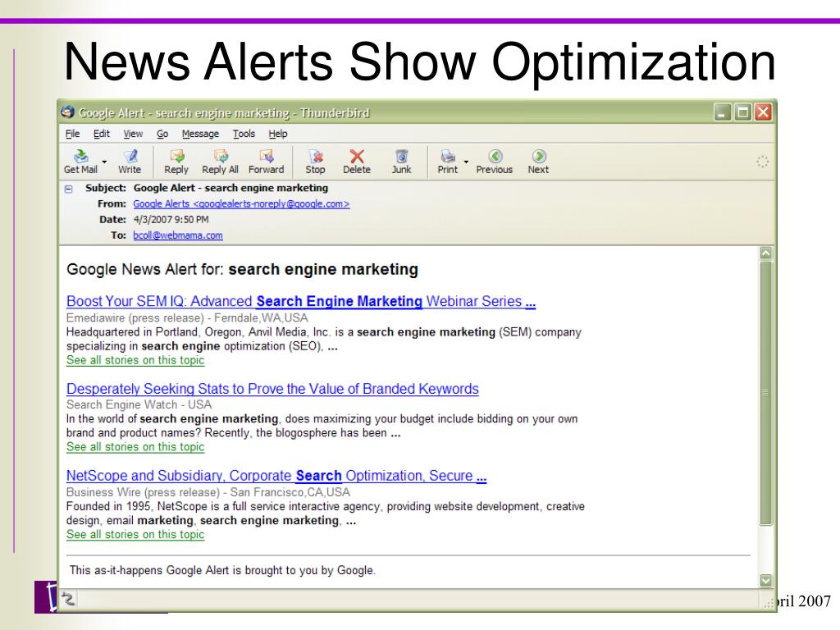Click the Thunderbird title bar icon
The height and width of the screenshot is (630, 840).
tap(67, 112)
